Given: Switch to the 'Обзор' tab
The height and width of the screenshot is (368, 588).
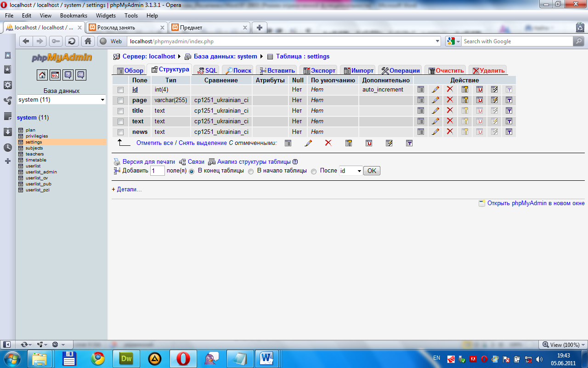Looking at the screenshot, I should (130, 70).
